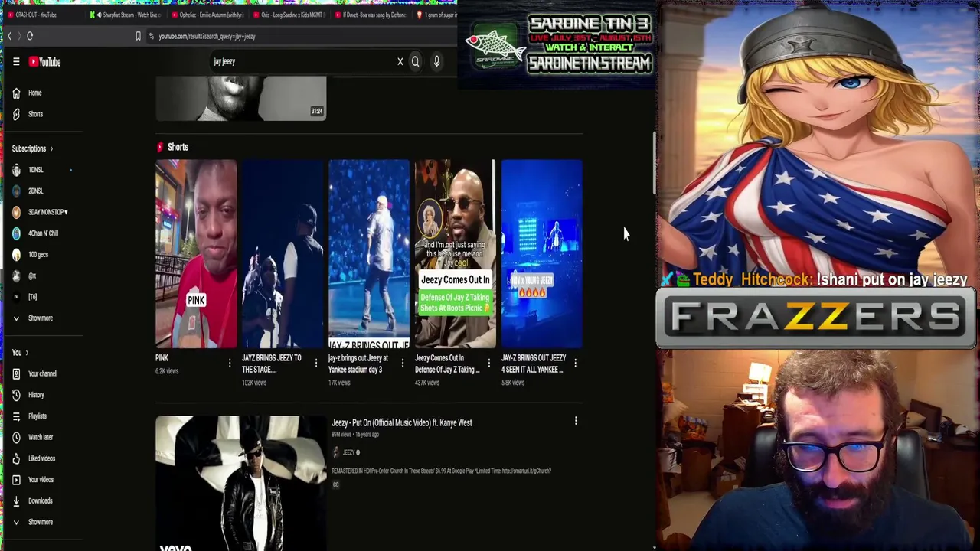Click the YouTube logo
Viewport: 980px width, 551px height.
pyautogui.click(x=45, y=62)
